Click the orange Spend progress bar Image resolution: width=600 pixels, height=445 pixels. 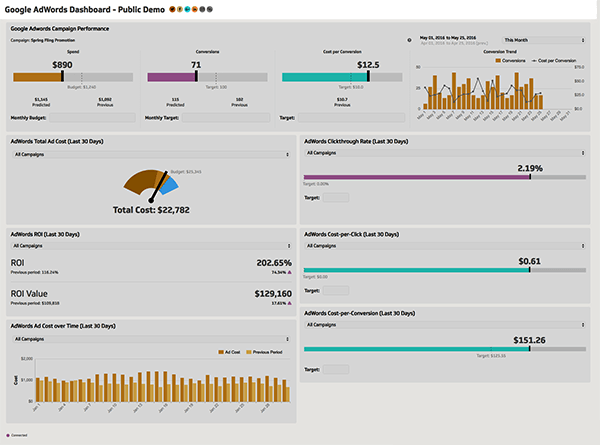point(38,77)
